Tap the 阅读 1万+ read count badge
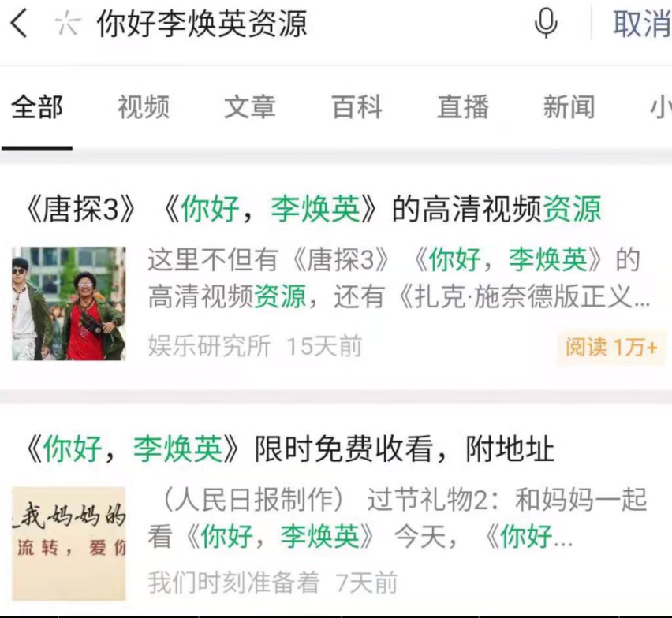This screenshot has width=672, height=618. [x=611, y=347]
